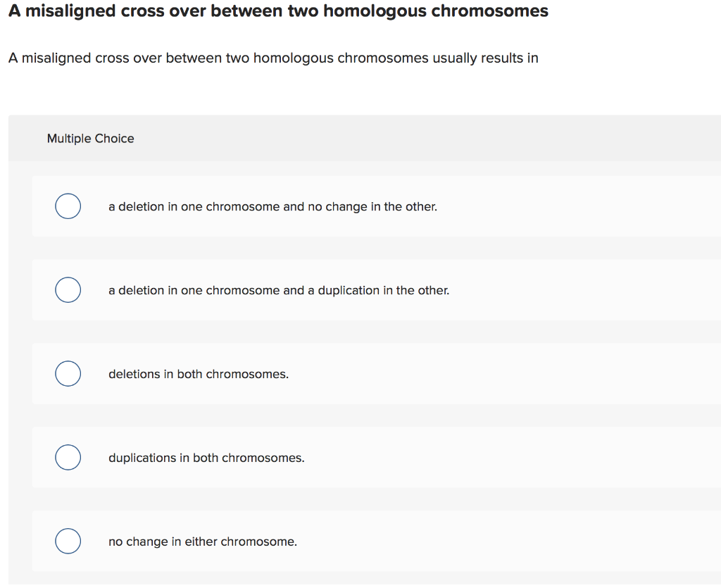Select the radio button for 'no change in either chromosome'
Viewport: 721px width, 588px height.
coord(68,541)
